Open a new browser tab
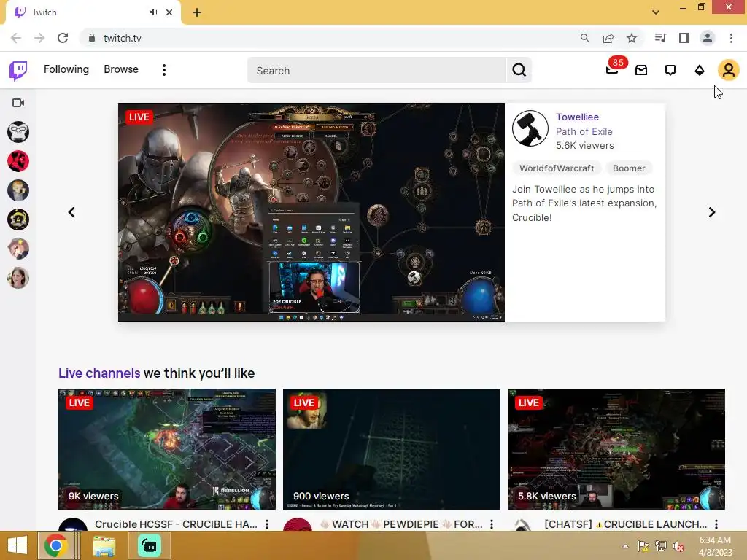Screen dimensions: 747x560 pyautogui.click(x=197, y=12)
